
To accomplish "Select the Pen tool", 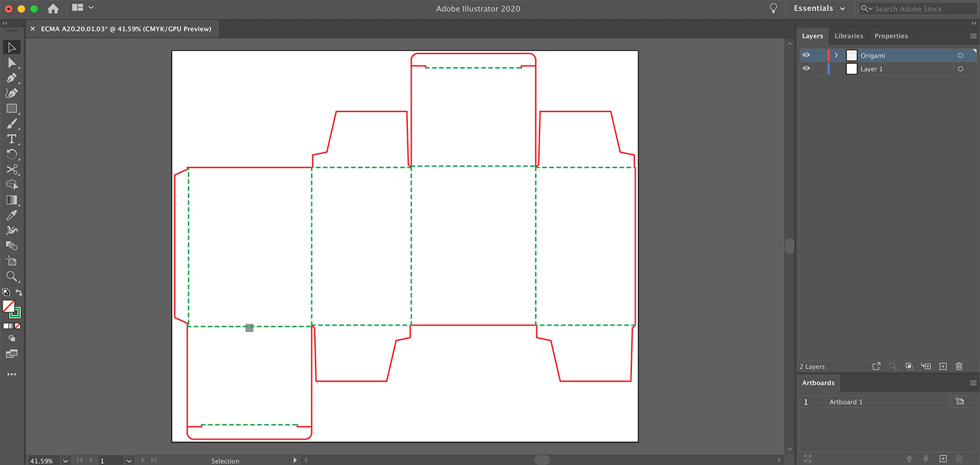I will [11, 78].
